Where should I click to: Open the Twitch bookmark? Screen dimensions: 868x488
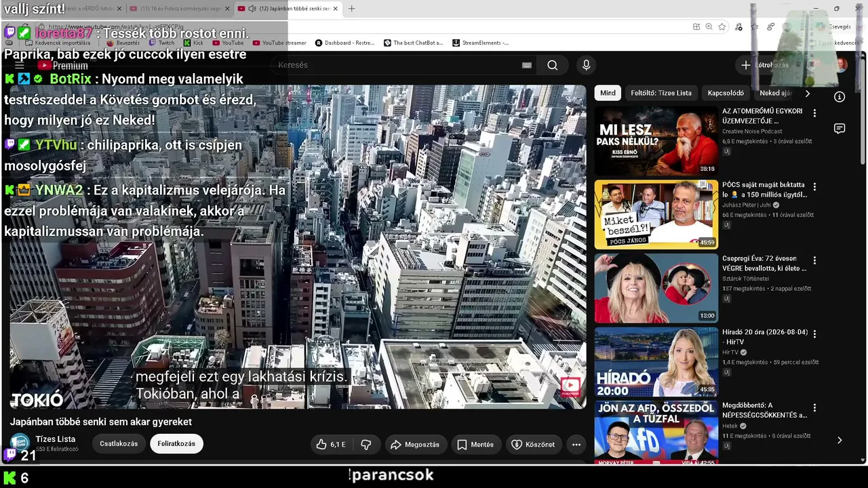click(161, 43)
